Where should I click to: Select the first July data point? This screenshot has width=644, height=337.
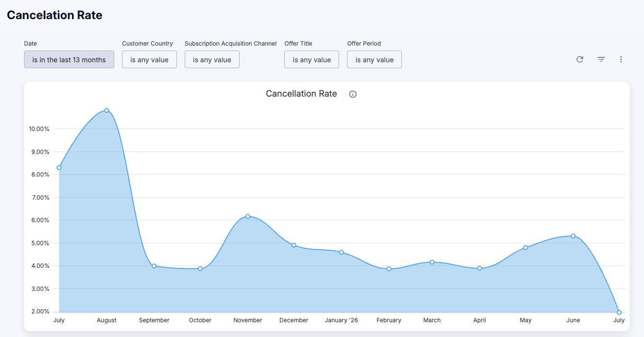tap(59, 168)
